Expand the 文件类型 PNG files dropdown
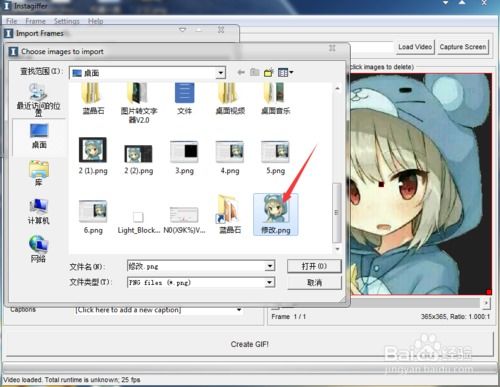The height and width of the screenshot is (387, 500). click(x=270, y=283)
